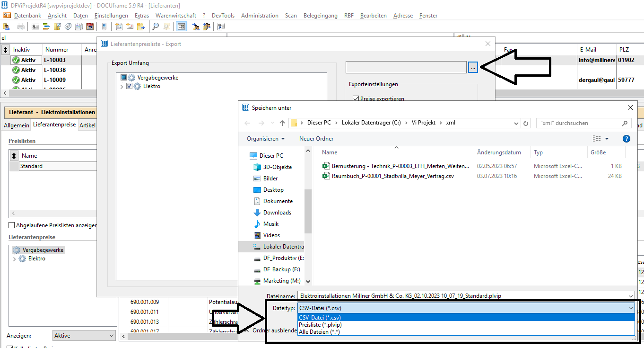Viewport: 644px width, 348px height.
Task: Switch to the Allgemein tab
Action: point(16,125)
